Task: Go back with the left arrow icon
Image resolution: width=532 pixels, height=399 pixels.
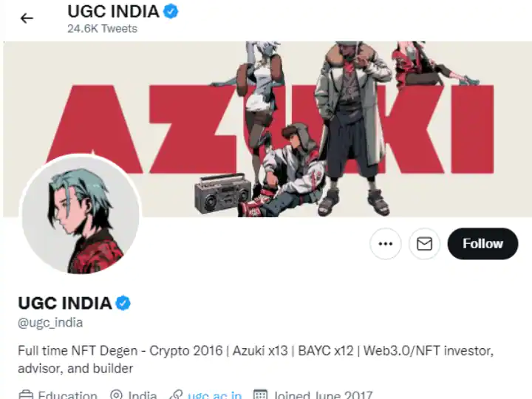Action: [x=27, y=18]
